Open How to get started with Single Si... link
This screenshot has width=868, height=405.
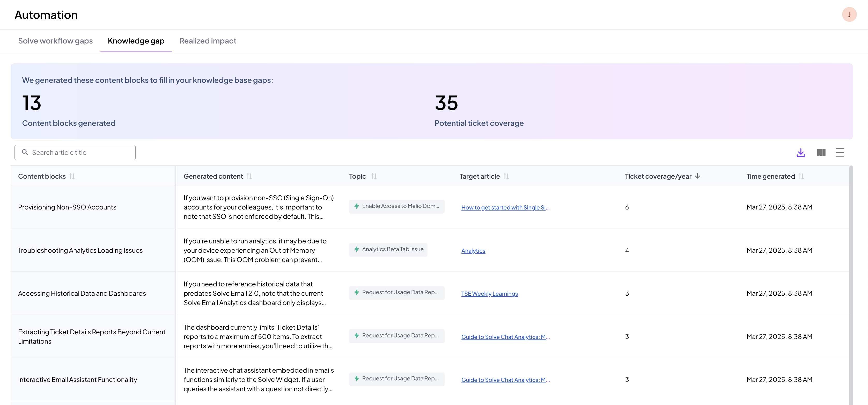click(505, 207)
